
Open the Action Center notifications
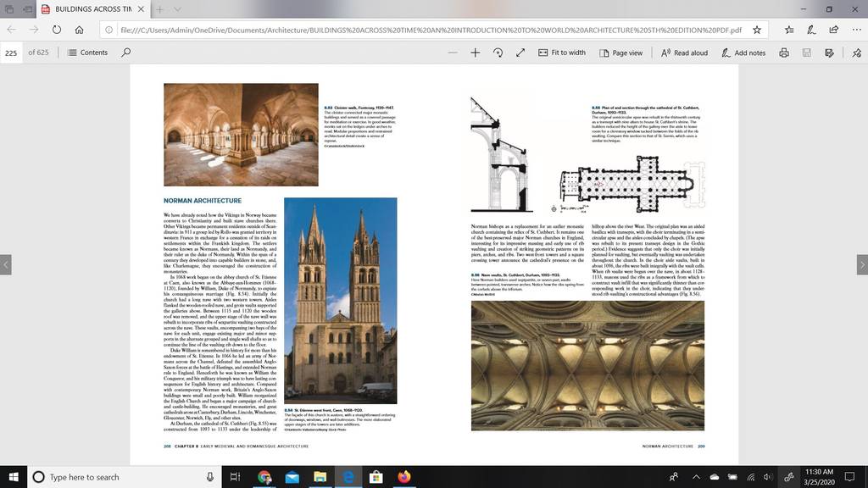tap(849, 477)
